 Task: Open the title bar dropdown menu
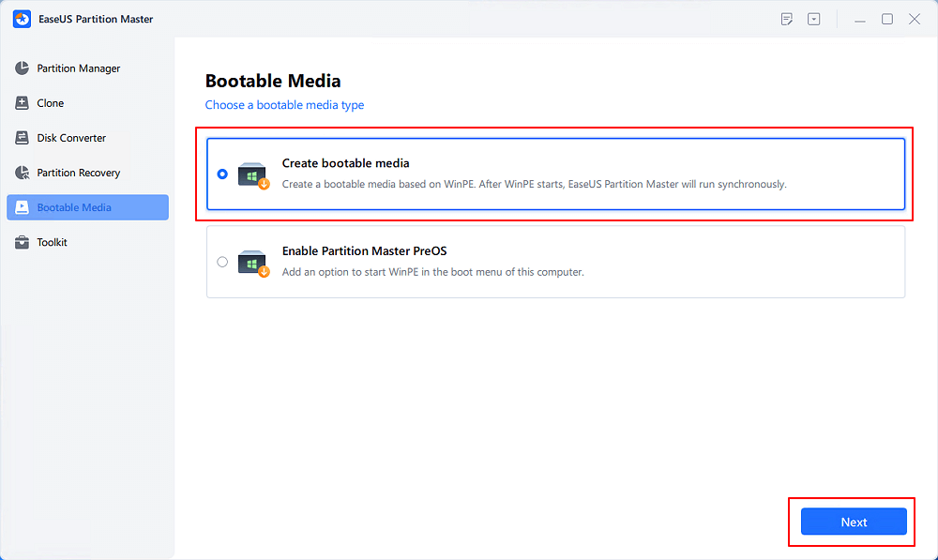814,19
